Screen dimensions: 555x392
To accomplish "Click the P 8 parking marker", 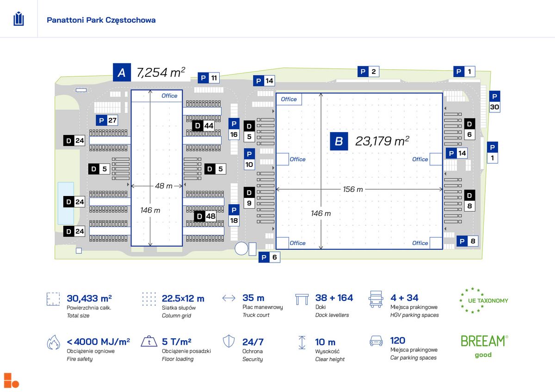I will (467, 241).
